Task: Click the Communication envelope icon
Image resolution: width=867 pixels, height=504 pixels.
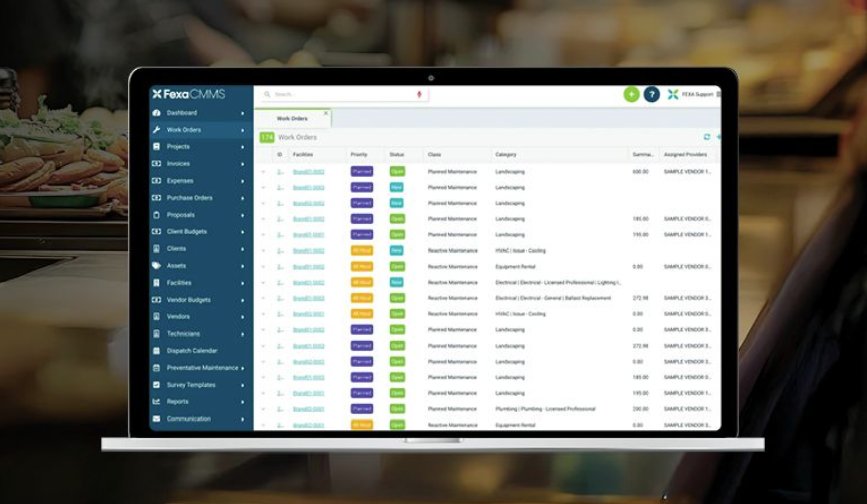Action: point(157,418)
